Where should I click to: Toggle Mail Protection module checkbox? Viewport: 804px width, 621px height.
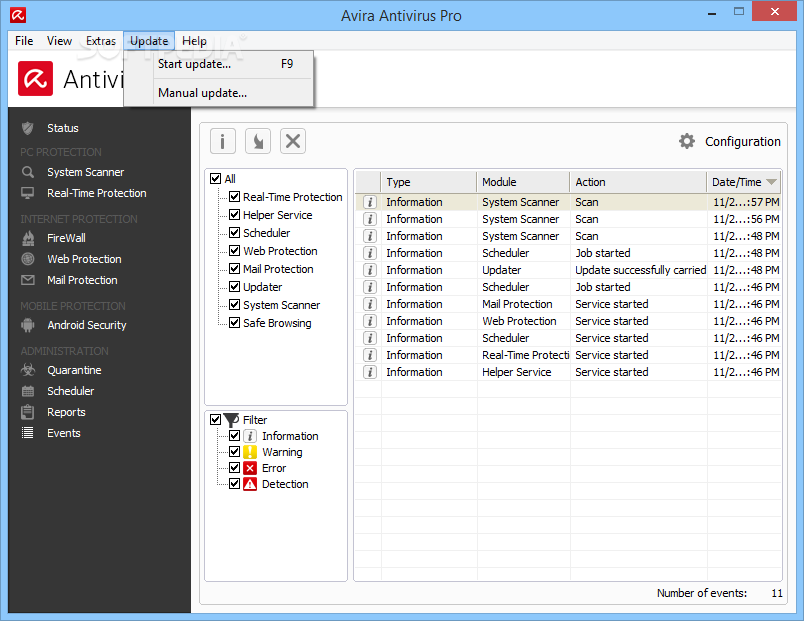click(x=234, y=268)
